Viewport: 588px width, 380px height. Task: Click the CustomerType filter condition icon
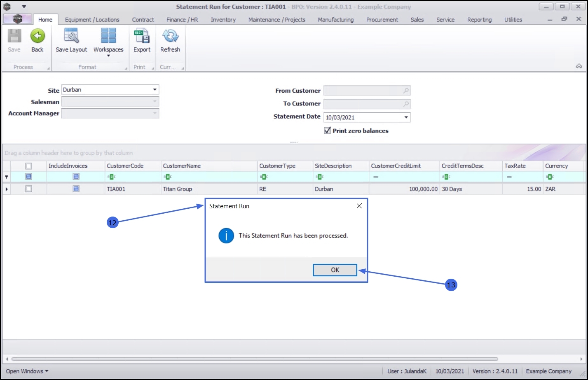pyautogui.click(x=264, y=177)
